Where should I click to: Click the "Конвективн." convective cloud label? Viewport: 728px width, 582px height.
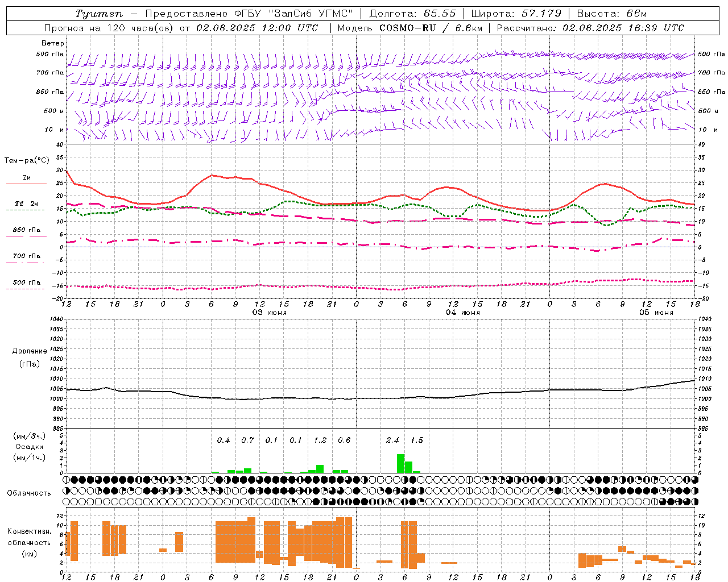point(30,531)
